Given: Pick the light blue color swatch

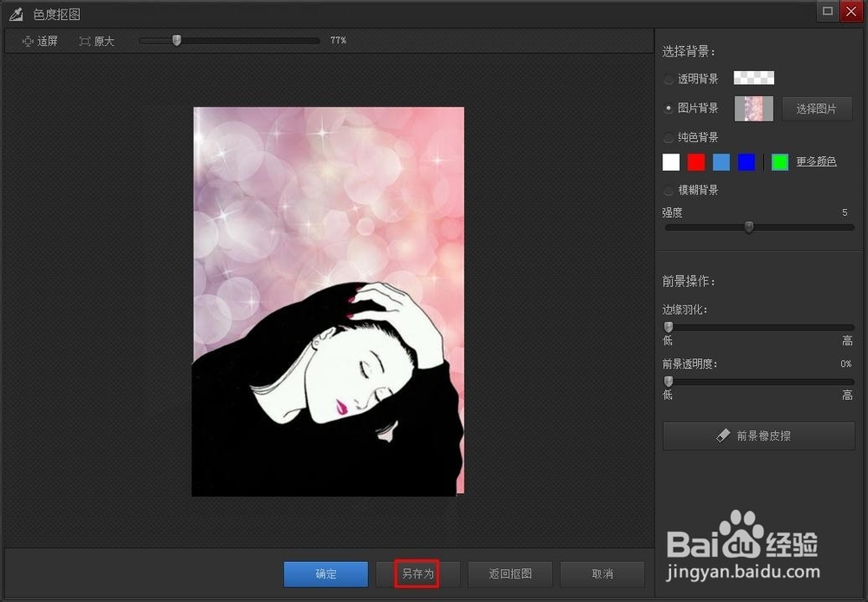Looking at the screenshot, I should [x=720, y=162].
